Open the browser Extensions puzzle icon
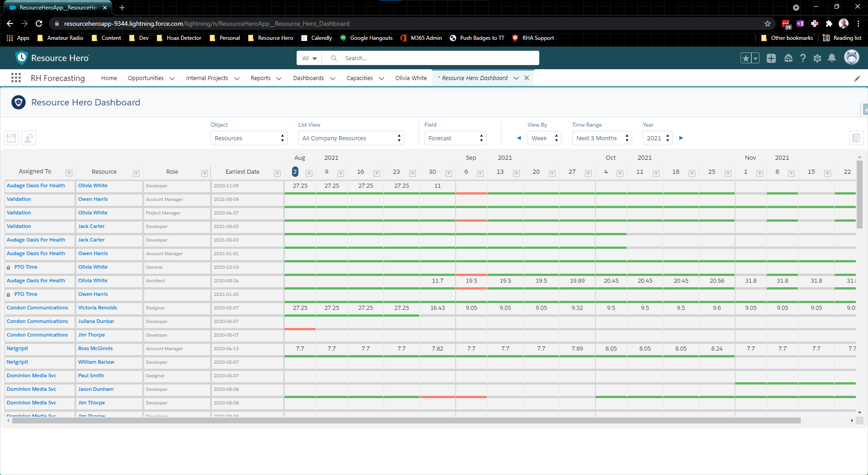 [829, 24]
